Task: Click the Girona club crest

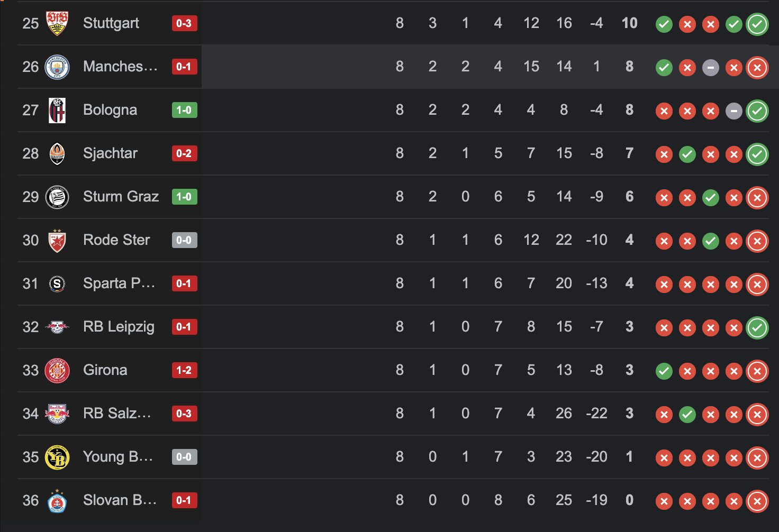Action: click(57, 371)
